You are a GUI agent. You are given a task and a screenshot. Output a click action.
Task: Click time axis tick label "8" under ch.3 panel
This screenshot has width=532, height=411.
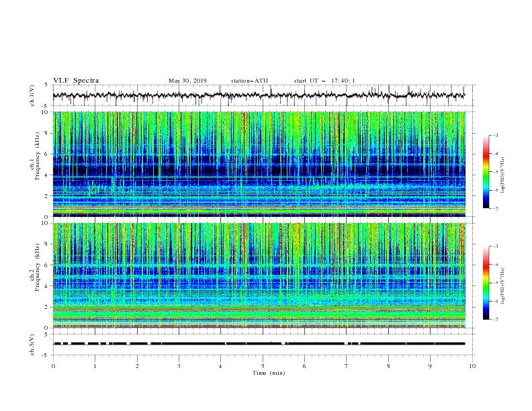388,366
